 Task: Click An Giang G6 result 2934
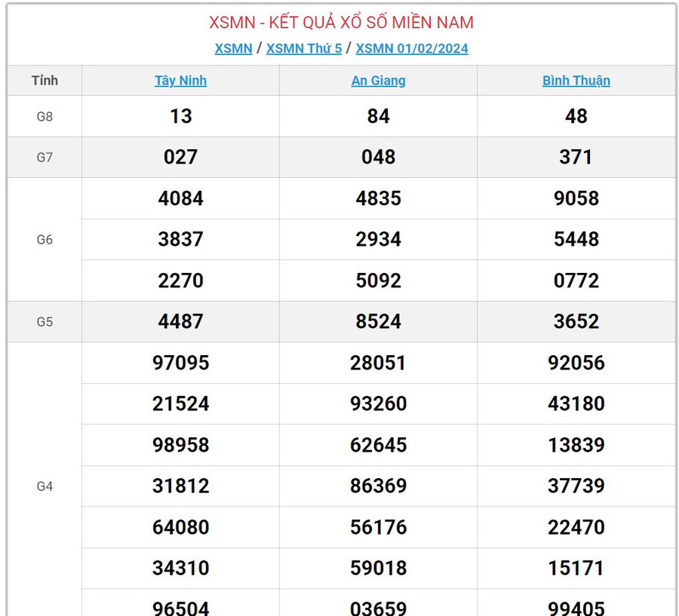click(x=378, y=240)
